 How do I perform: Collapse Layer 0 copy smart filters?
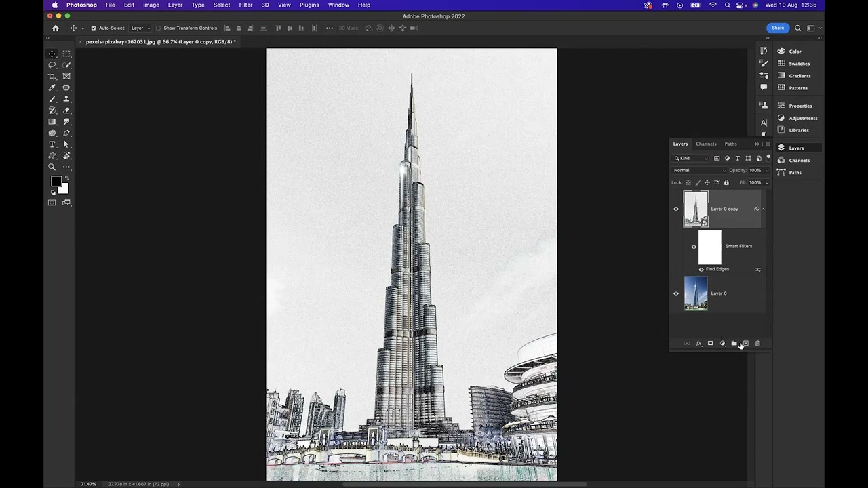click(x=764, y=209)
